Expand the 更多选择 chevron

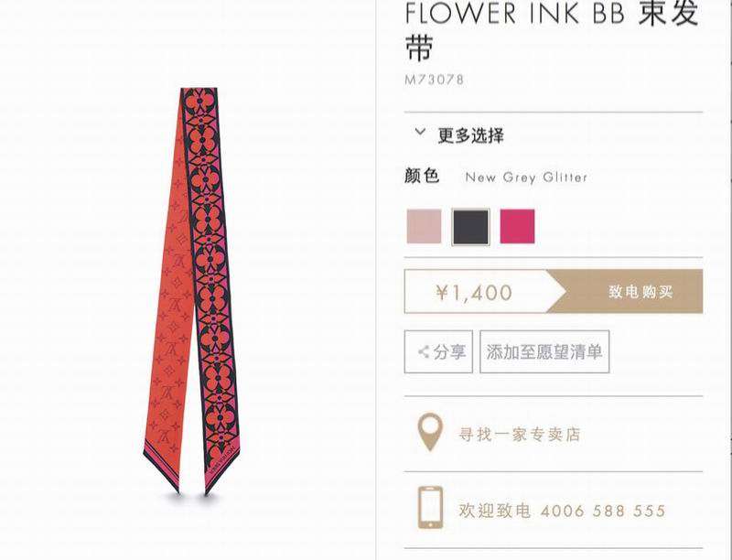coord(420,132)
